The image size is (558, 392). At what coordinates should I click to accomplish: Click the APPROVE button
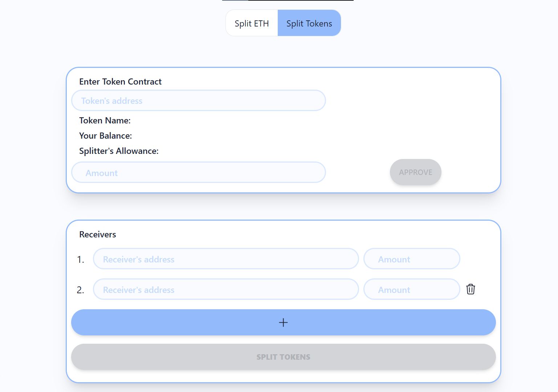[x=416, y=172]
